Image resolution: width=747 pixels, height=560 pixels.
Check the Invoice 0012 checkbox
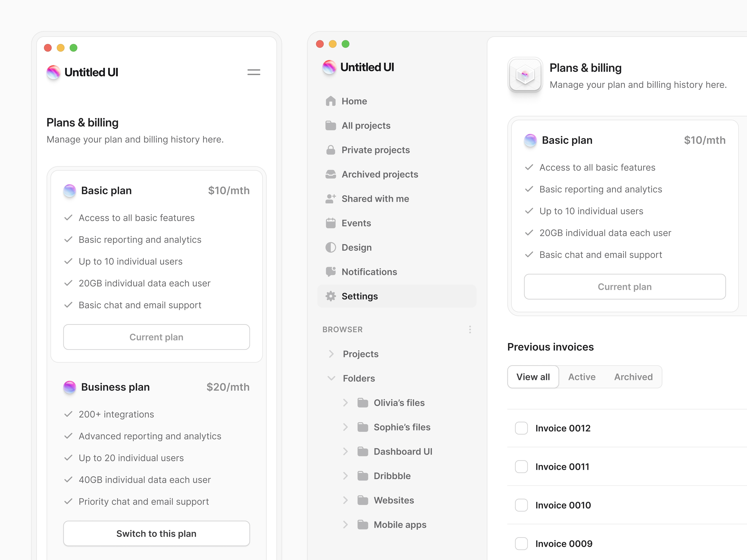[x=521, y=428]
